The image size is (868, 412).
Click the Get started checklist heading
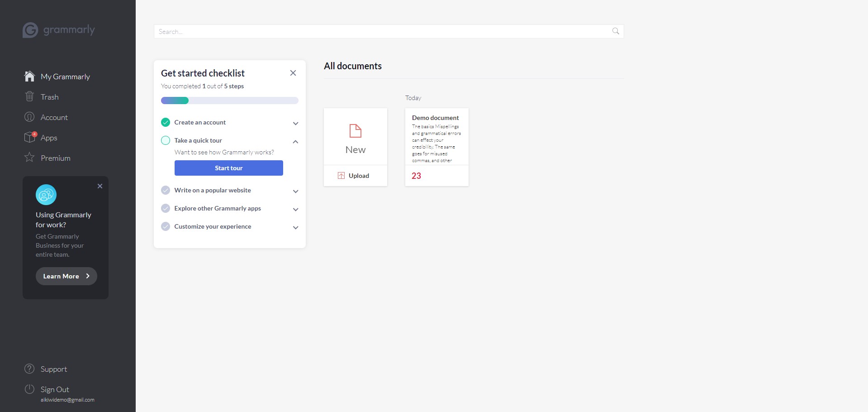(x=203, y=73)
